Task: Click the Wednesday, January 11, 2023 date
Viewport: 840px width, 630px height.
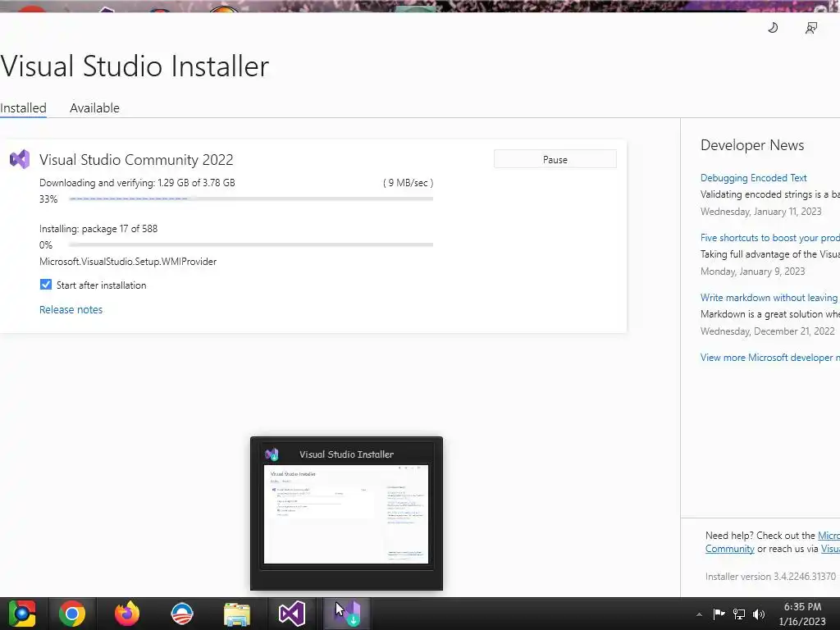Action: click(x=760, y=212)
